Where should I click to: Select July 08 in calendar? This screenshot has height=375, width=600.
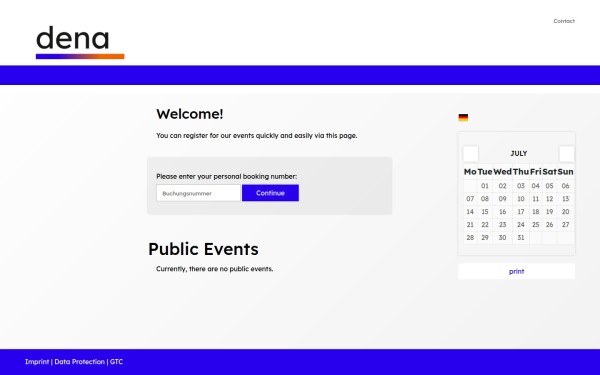[x=485, y=199]
